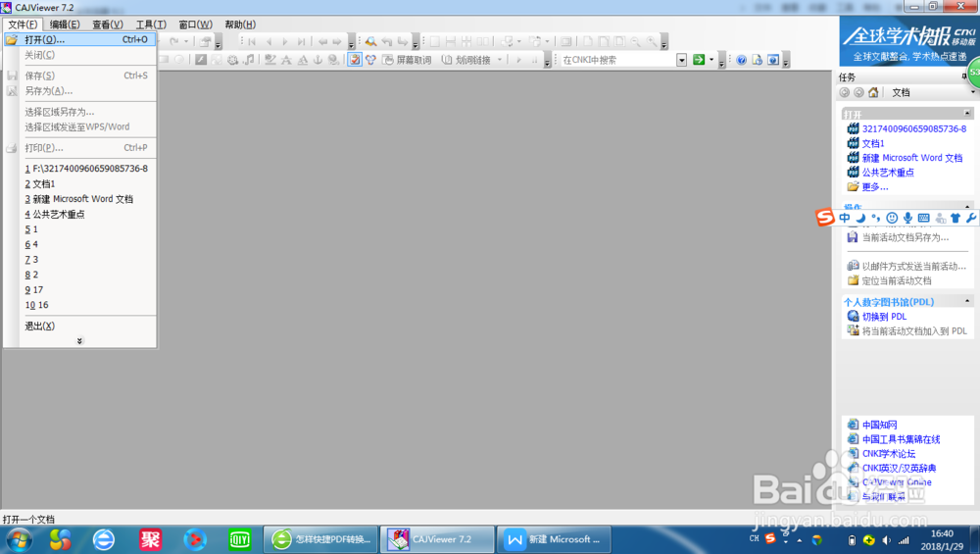Click the last page navigation icon
The height and width of the screenshot is (554, 980).
[x=301, y=41]
